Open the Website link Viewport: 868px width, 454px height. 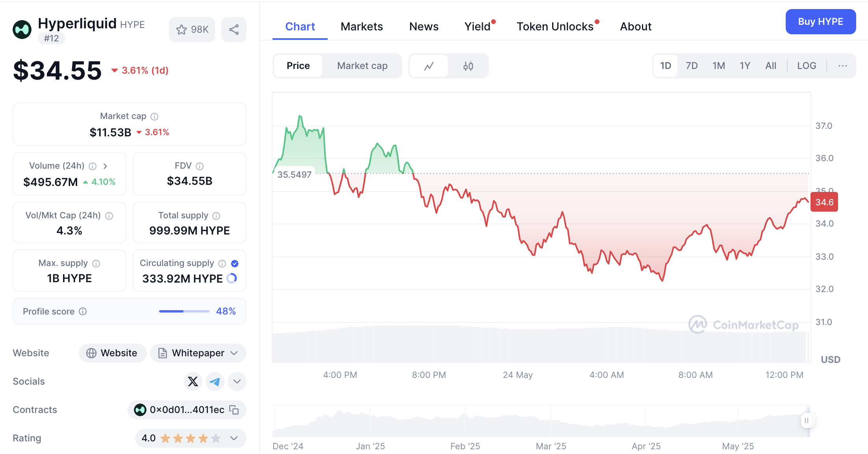point(113,353)
